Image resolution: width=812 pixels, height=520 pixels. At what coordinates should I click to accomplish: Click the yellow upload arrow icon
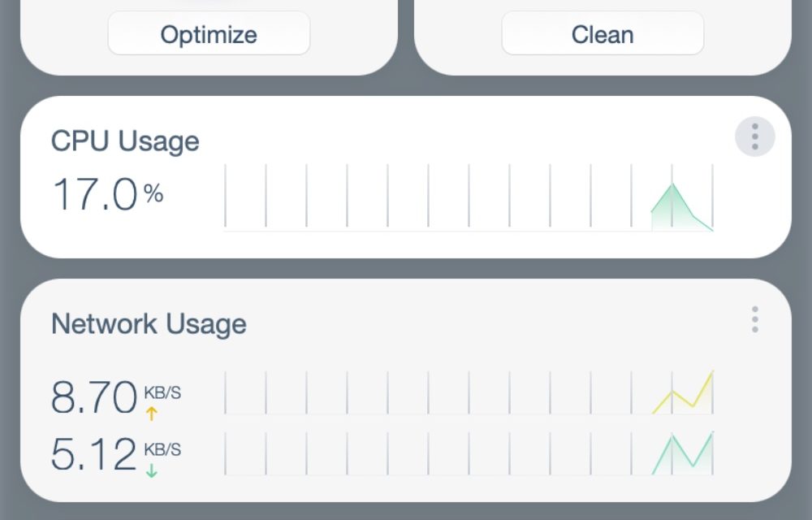click(151, 414)
